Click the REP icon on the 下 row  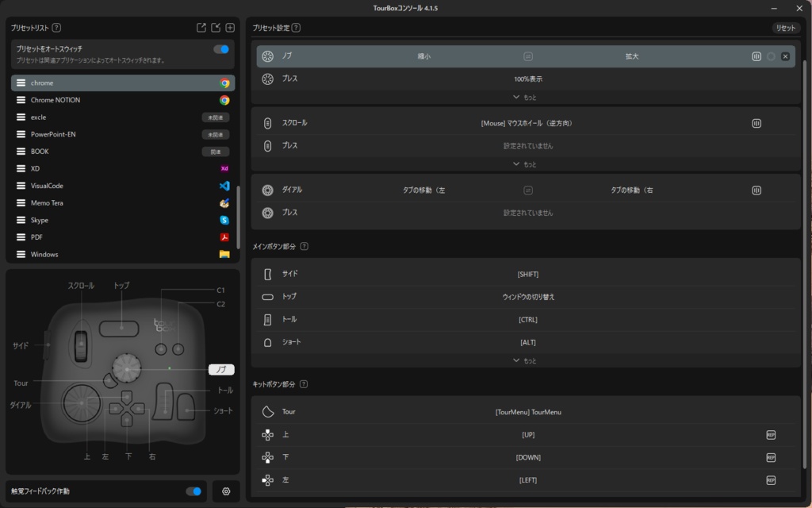click(x=771, y=457)
